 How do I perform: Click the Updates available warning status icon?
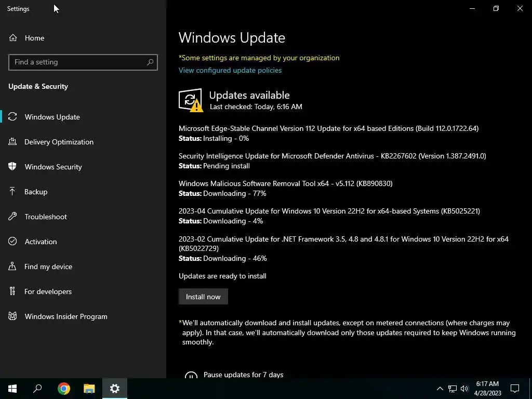[191, 100]
